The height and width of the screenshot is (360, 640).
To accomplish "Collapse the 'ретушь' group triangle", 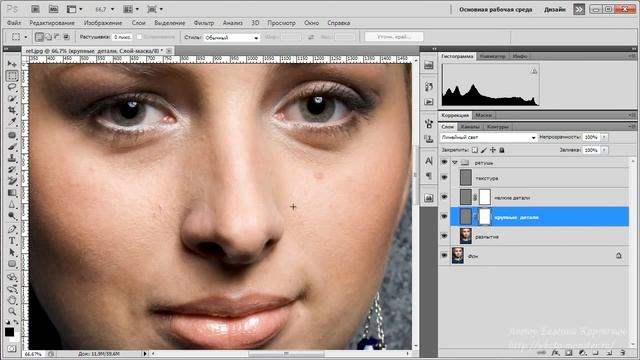I will 455,162.
